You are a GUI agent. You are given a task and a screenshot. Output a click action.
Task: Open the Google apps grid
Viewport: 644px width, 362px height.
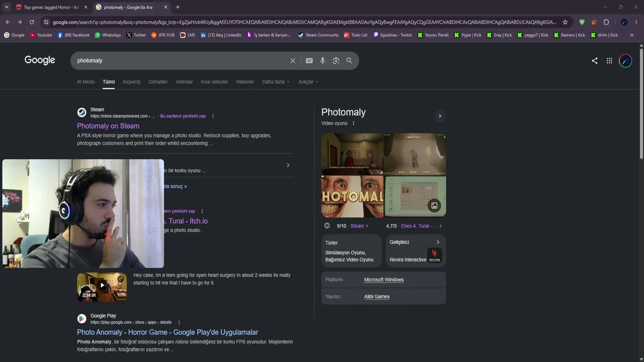pos(609,61)
